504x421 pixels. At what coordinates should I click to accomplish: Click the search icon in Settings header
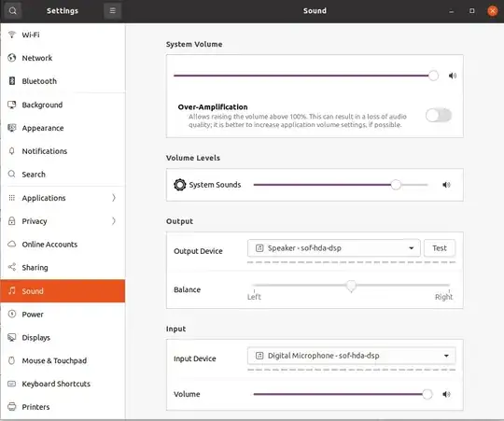(x=12, y=10)
